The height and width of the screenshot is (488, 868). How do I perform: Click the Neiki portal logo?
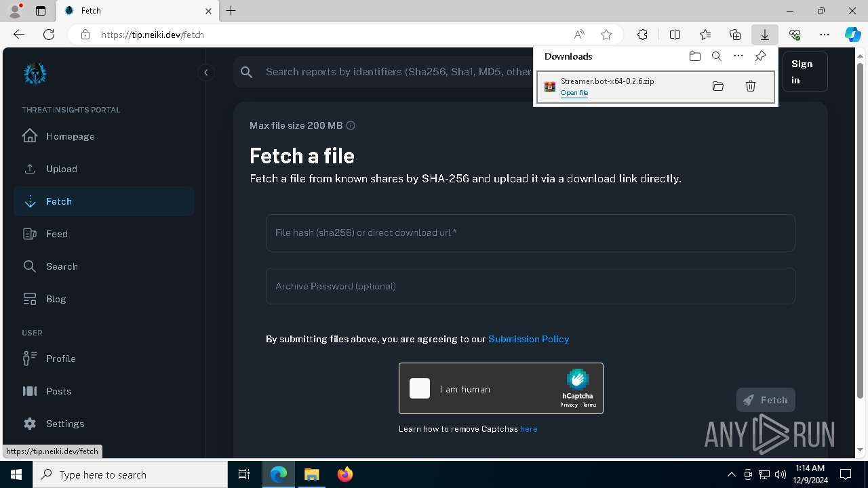click(x=35, y=73)
